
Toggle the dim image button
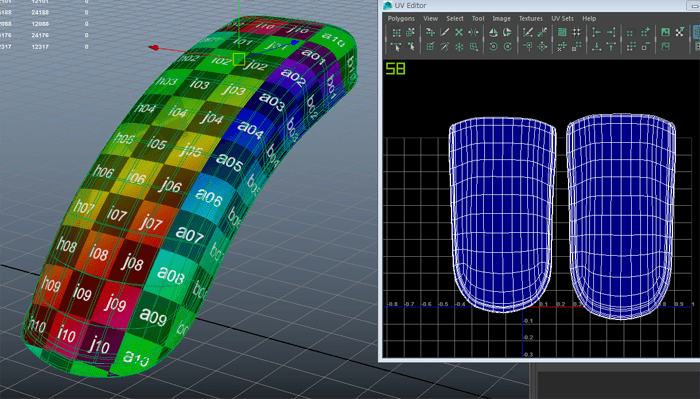(665, 46)
